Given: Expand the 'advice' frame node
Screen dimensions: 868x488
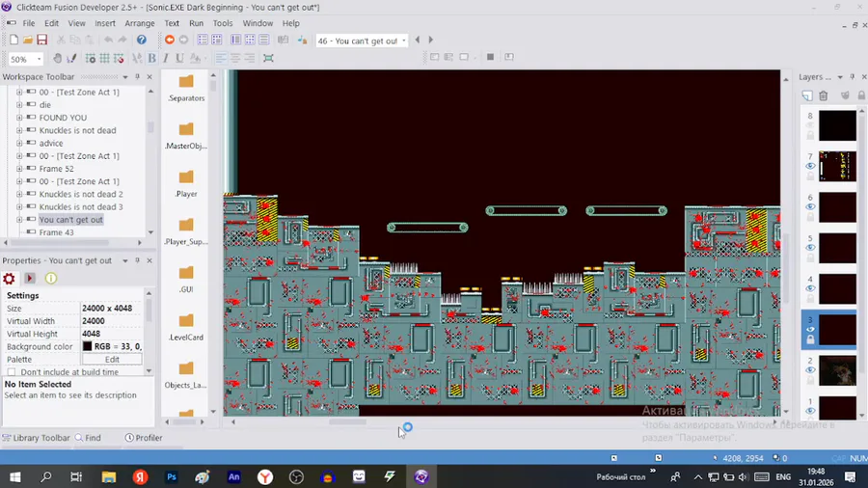Looking at the screenshot, I should coord(19,143).
